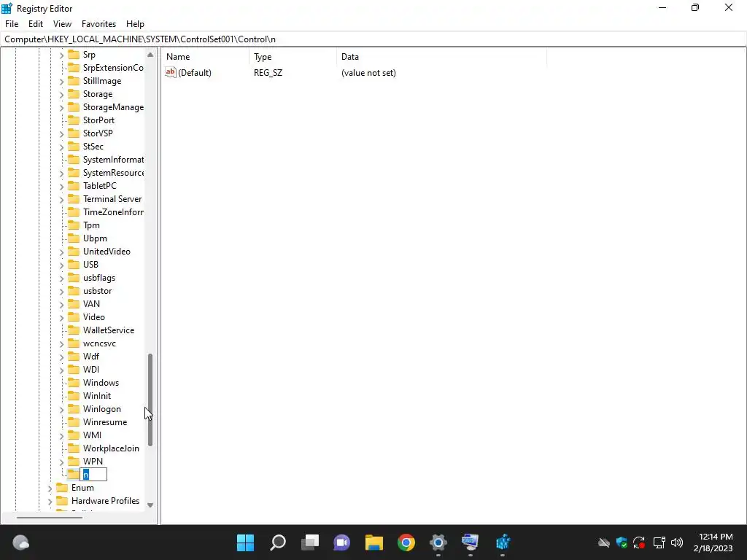747x560 pixels.
Task: Select the UnitedVideo key
Action: coord(107,252)
